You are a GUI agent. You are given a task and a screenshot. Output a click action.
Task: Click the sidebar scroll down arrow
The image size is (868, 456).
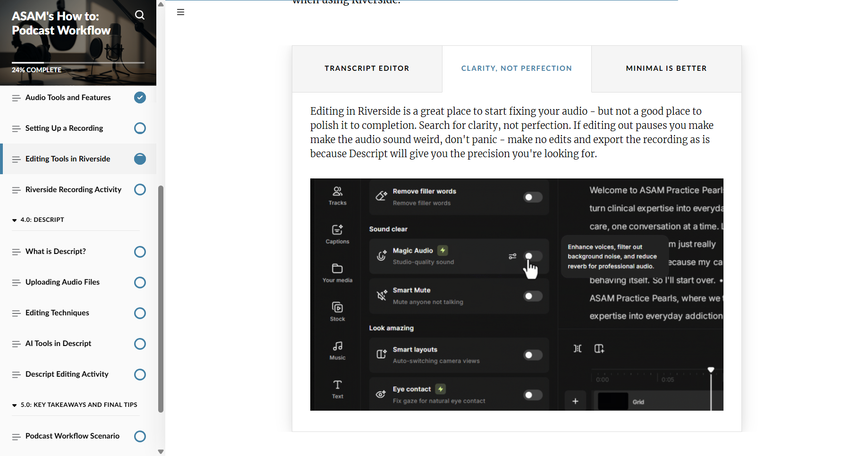pos(161,452)
